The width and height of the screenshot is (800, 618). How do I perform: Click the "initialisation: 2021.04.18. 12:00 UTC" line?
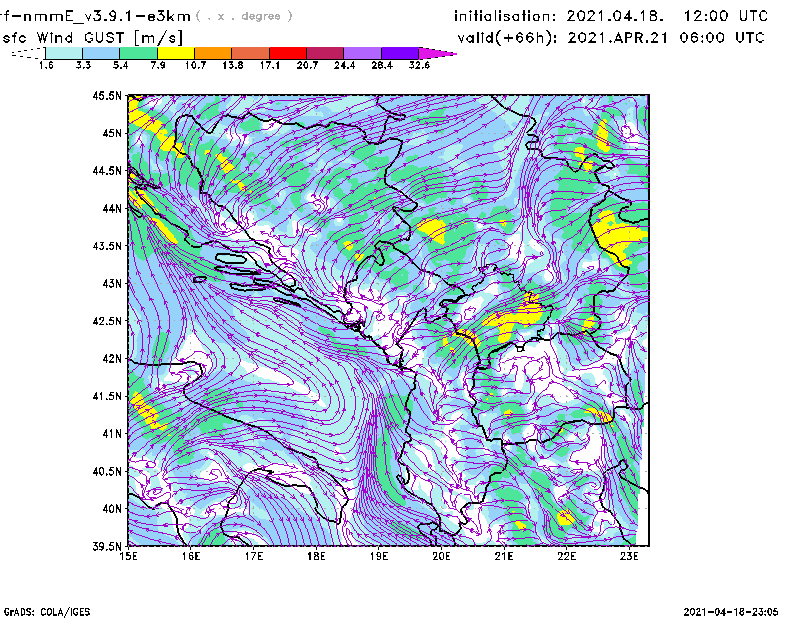[611, 16]
